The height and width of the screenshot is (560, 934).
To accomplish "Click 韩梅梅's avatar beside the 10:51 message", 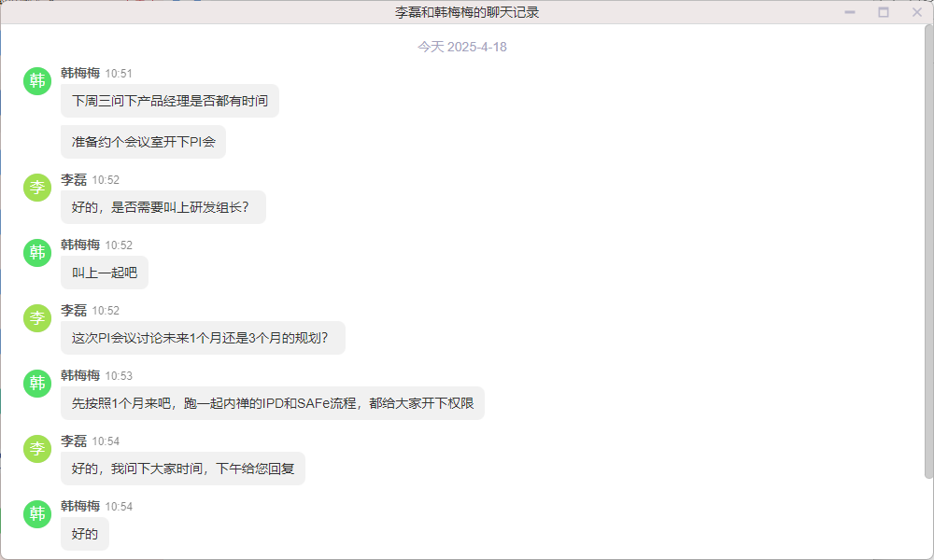I will tap(37, 81).
